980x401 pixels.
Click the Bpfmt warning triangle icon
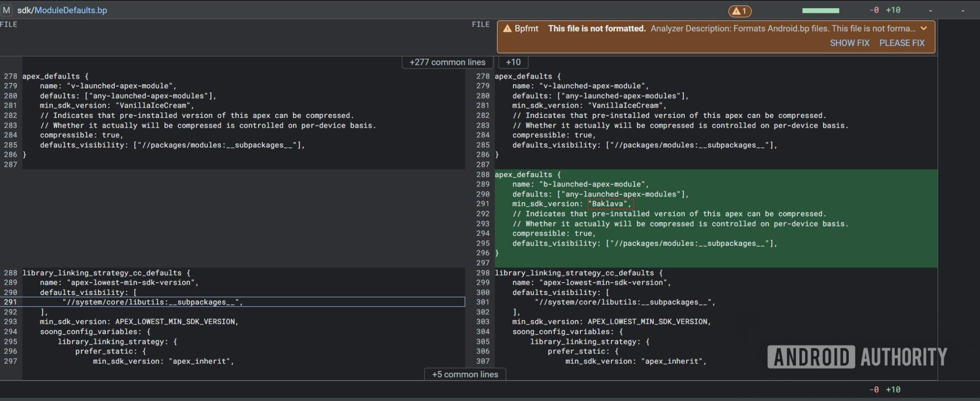(507, 29)
